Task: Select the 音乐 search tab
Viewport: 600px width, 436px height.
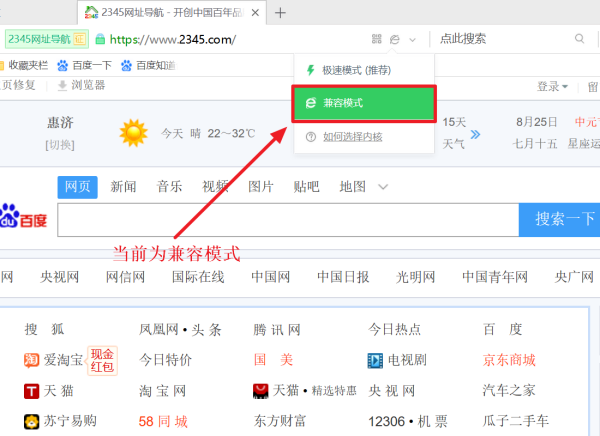Action: tap(169, 187)
